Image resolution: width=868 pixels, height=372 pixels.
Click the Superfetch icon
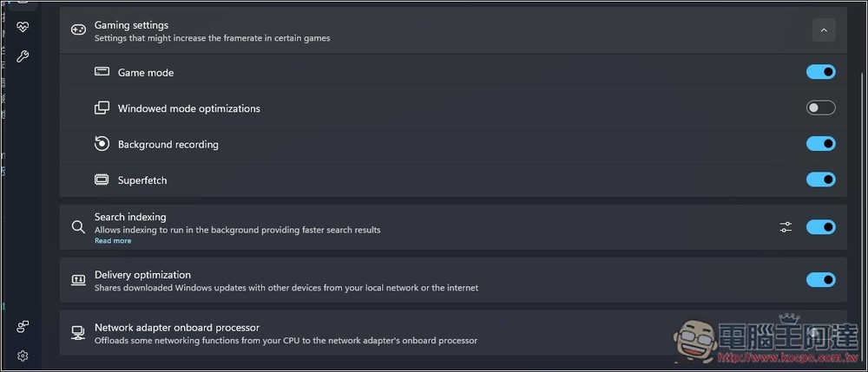click(x=102, y=180)
